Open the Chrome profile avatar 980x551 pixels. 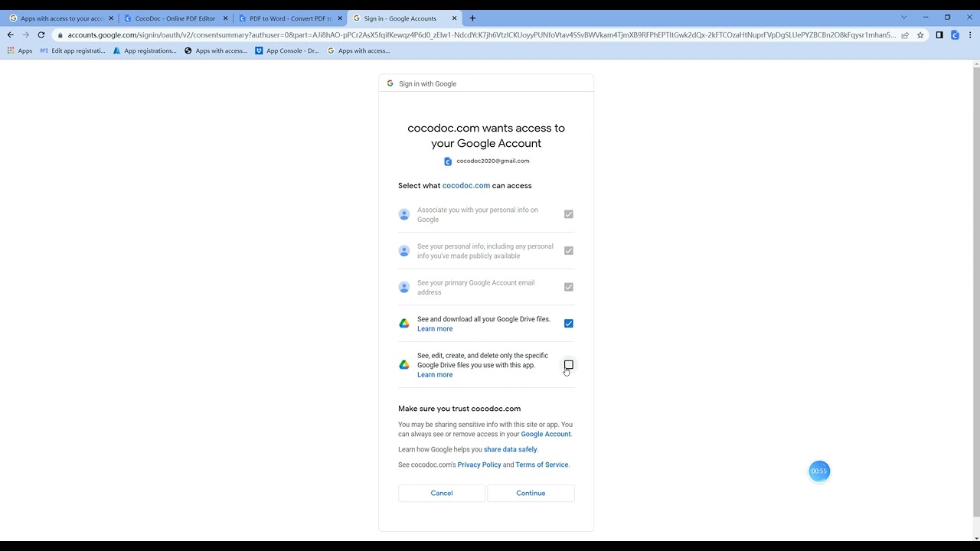tap(955, 34)
